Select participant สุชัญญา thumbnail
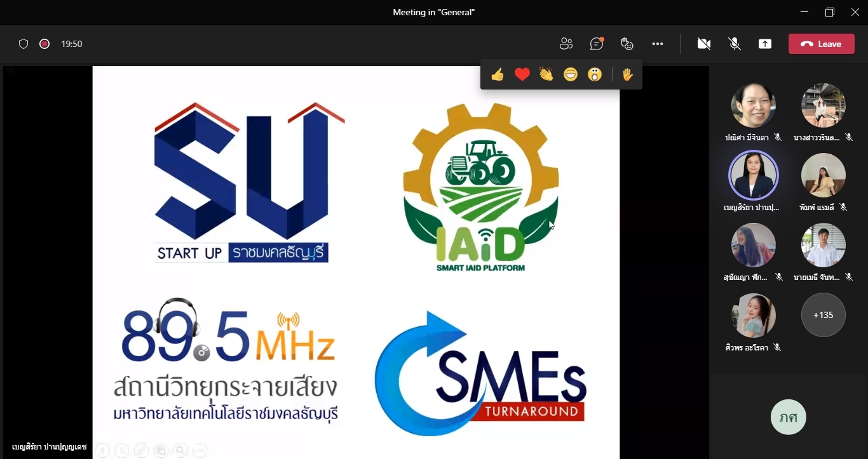868x459 pixels. (754, 245)
